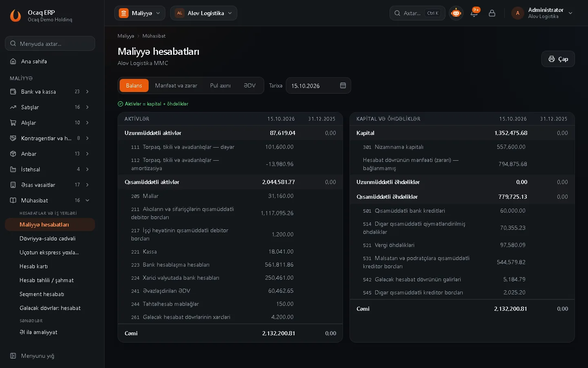Click the Tarixə date input field

318,85
